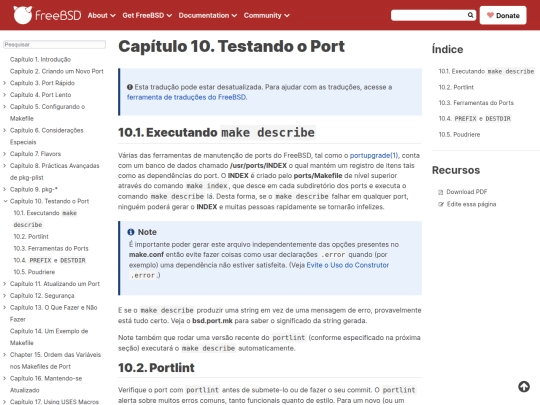Click the Download PDF file icon
Image resolution: width=540 pixels, height=405 pixels.
coord(440,192)
